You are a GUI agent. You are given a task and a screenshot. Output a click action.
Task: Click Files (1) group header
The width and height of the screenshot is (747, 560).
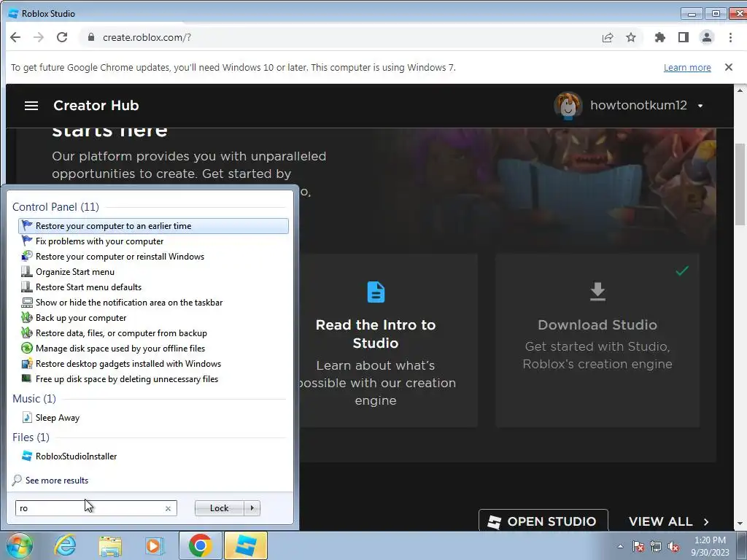pos(31,437)
